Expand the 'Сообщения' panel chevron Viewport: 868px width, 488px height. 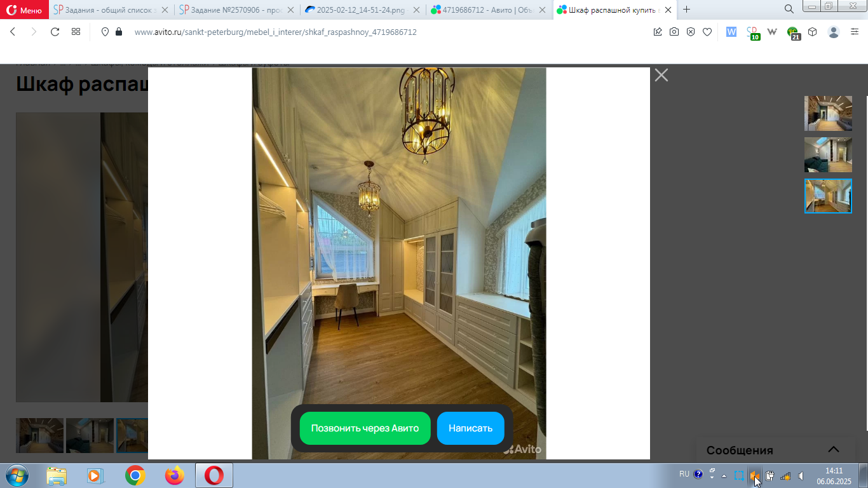click(834, 449)
